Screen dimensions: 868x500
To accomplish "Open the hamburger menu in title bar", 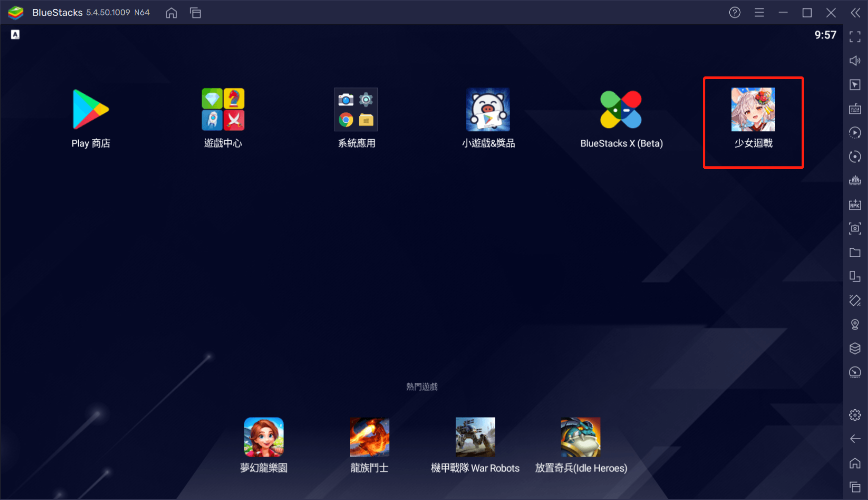I will [x=759, y=12].
